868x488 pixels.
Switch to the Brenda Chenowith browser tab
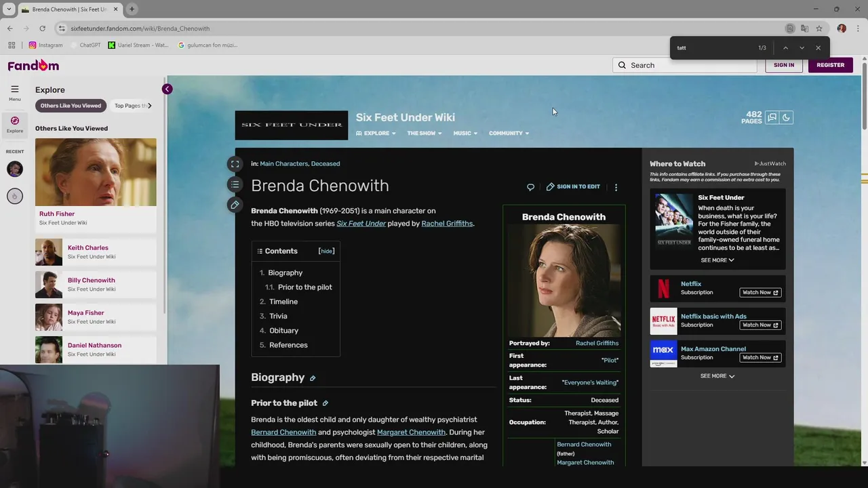pos(70,9)
